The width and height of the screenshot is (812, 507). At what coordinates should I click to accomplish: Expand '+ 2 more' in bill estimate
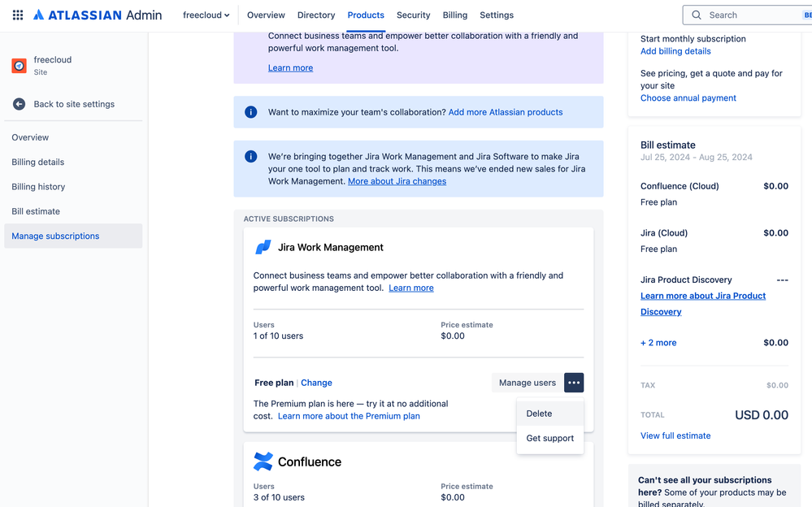(658, 343)
